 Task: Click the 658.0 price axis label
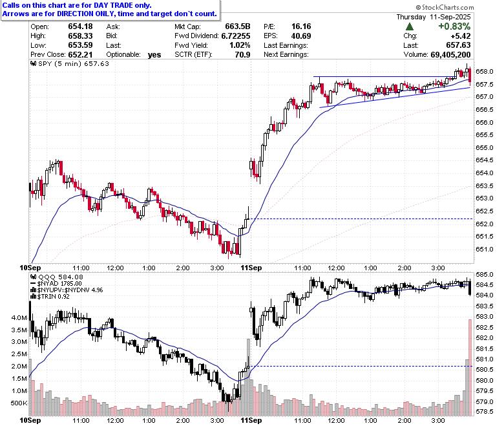(484, 71)
